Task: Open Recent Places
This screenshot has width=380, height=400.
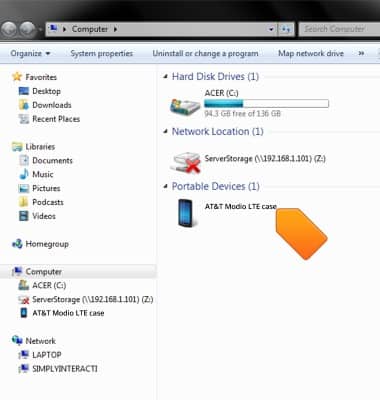Action: (56, 119)
